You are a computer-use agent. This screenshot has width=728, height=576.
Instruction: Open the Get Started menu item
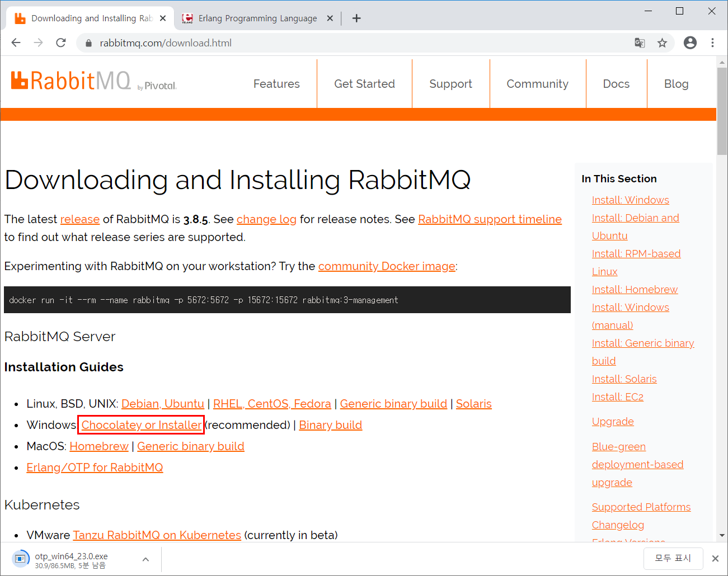(x=364, y=84)
